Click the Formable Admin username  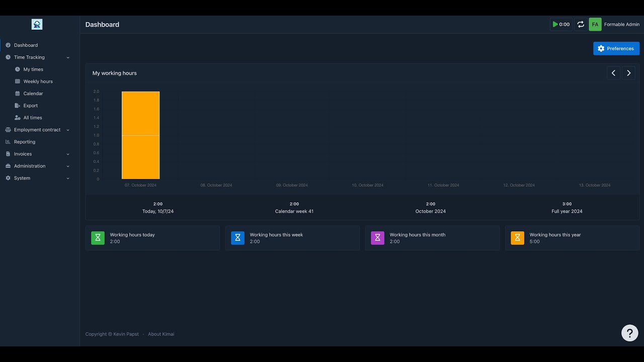coord(622,24)
